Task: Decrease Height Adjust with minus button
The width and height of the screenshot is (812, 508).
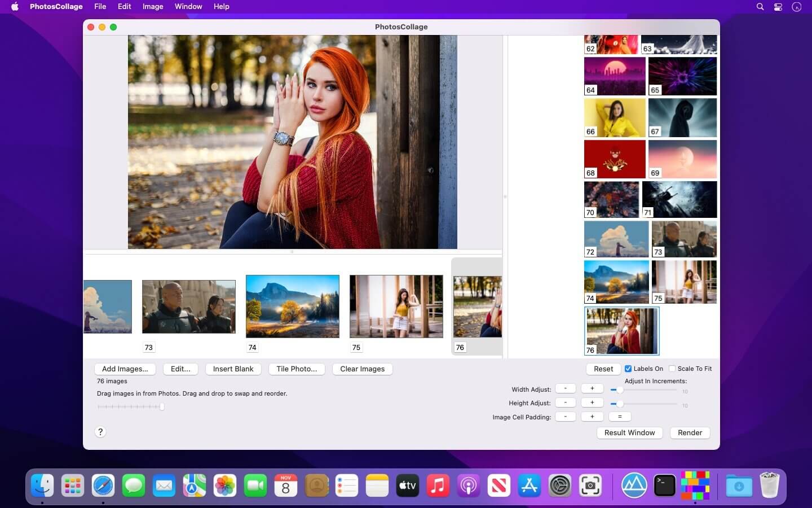Action: (565, 402)
